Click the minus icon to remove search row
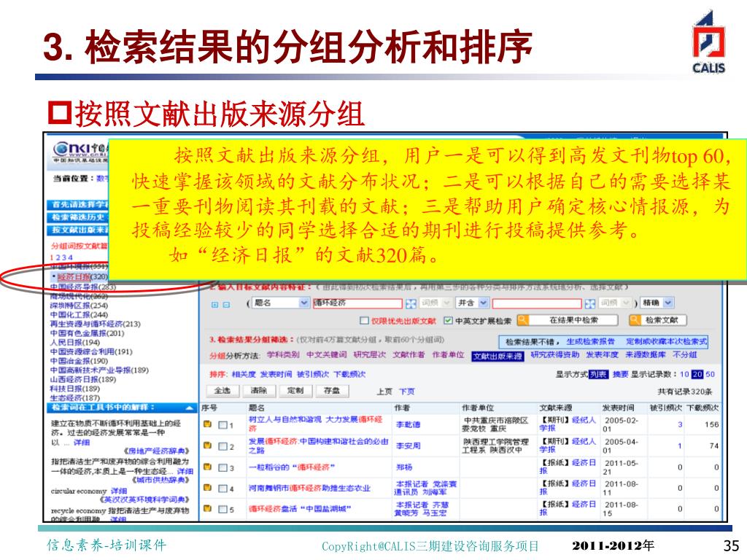Viewport: 747px width, 560px height. pos(226,305)
